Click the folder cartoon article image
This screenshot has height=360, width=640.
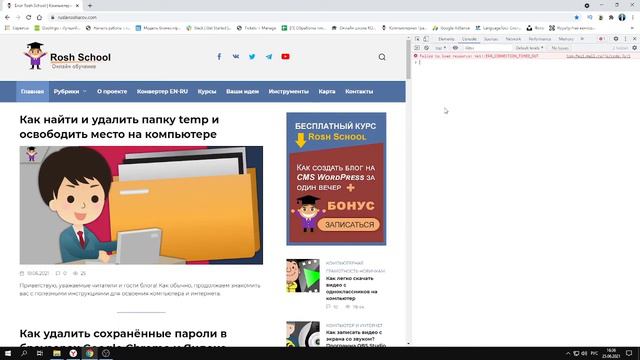pos(141,205)
